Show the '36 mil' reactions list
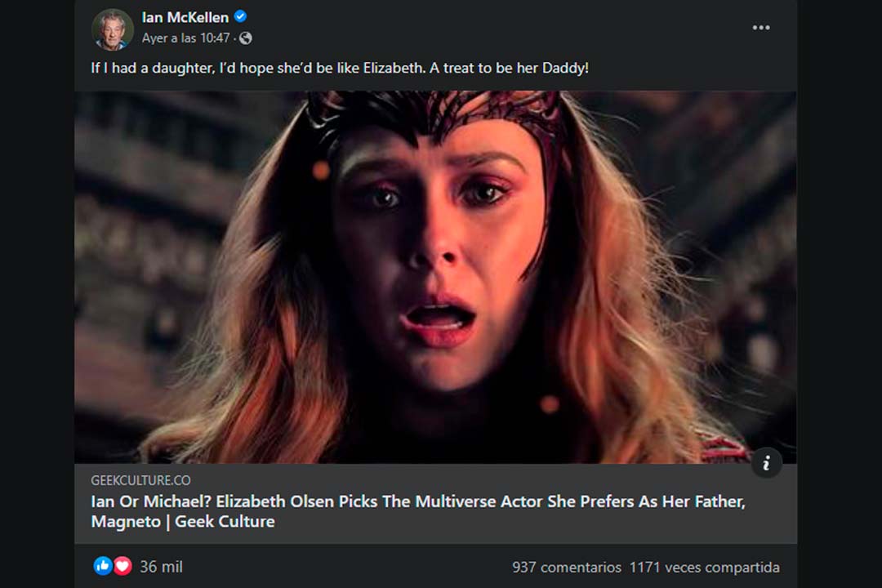The image size is (882, 588). click(161, 567)
